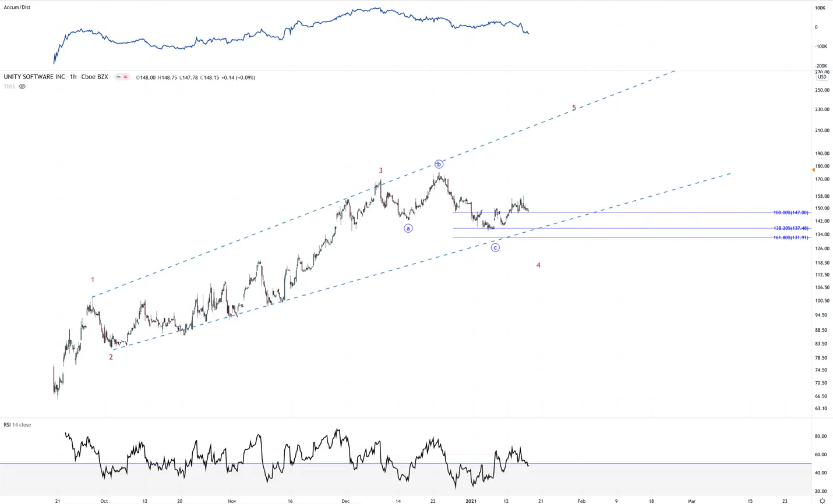833x504 pixels.
Task: Select the circled b wave label
Action: [439, 164]
